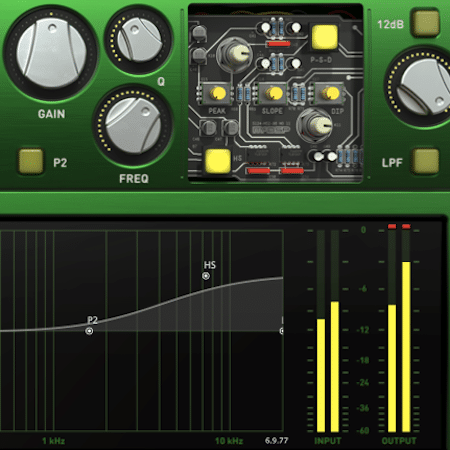
Task: Toggle the LPF filter button
Action: [425, 161]
